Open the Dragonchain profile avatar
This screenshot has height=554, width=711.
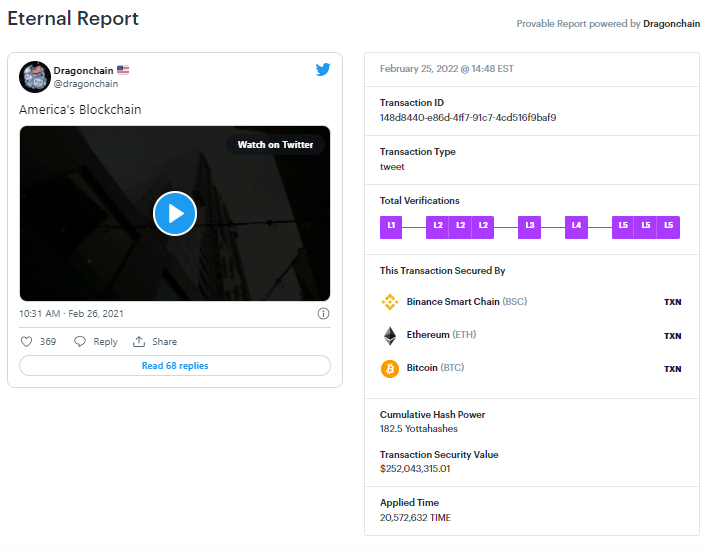[35, 77]
